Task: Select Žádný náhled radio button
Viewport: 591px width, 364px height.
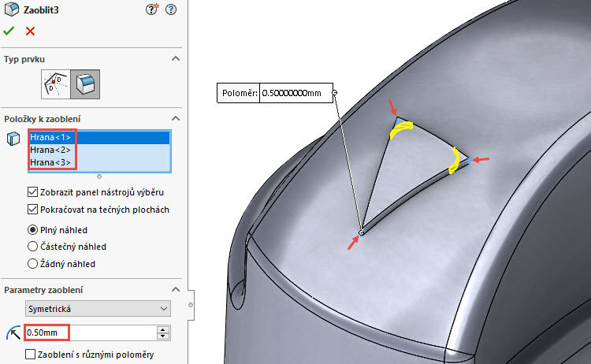Action: 33,264
